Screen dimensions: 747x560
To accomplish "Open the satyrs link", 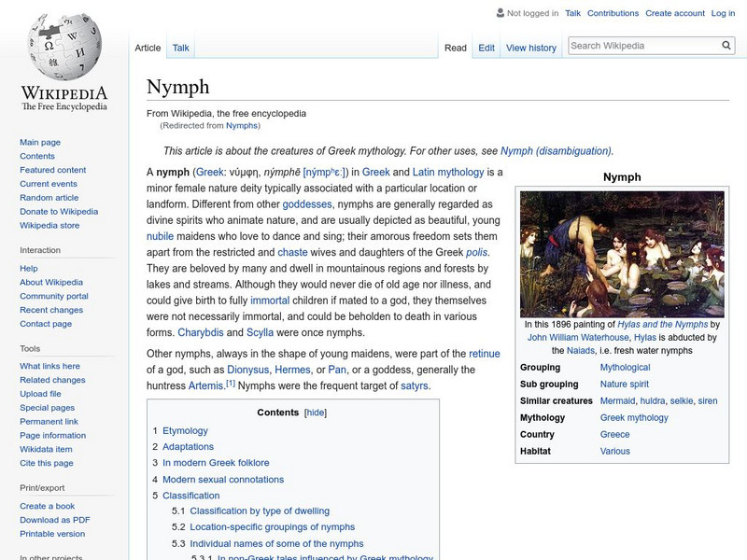I will tap(414, 385).
